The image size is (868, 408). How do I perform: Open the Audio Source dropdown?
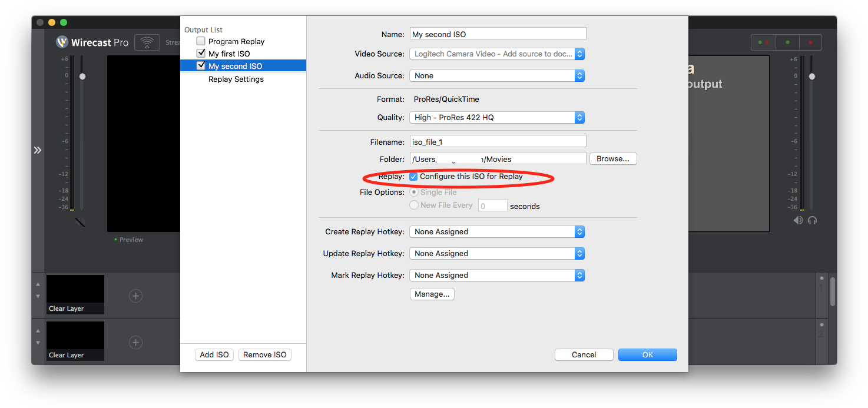pyautogui.click(x=497, y=76)
